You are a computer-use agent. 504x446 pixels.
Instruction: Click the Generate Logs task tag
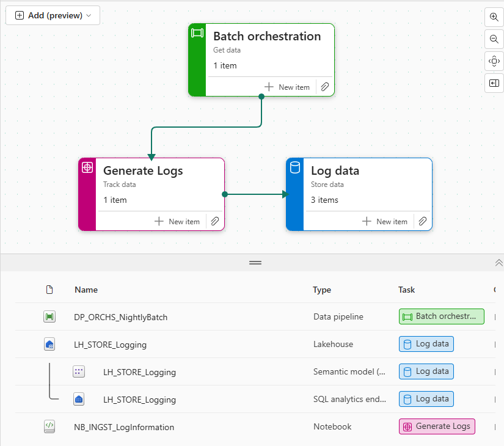click(436, 426)
